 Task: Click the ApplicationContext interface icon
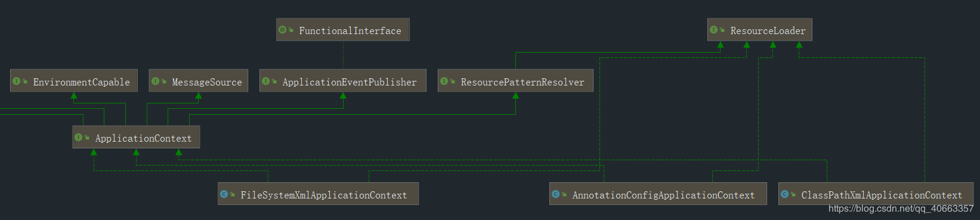tap(79, 137)
